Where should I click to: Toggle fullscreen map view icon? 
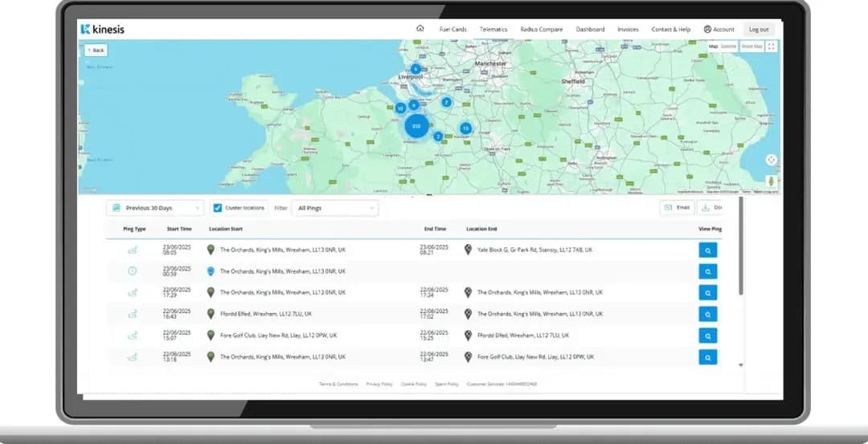pyautogui.click(x=772, y=47)
